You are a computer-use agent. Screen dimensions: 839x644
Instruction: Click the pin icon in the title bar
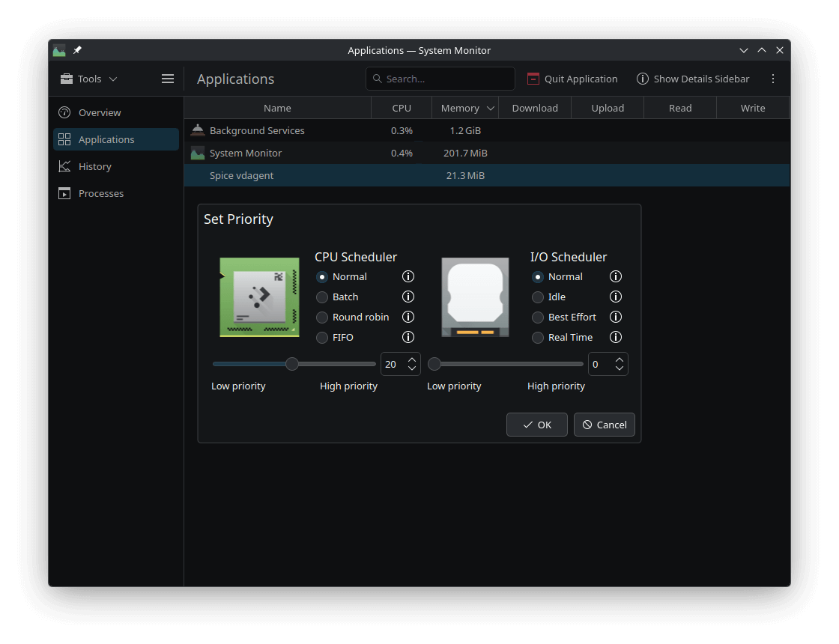76,50
